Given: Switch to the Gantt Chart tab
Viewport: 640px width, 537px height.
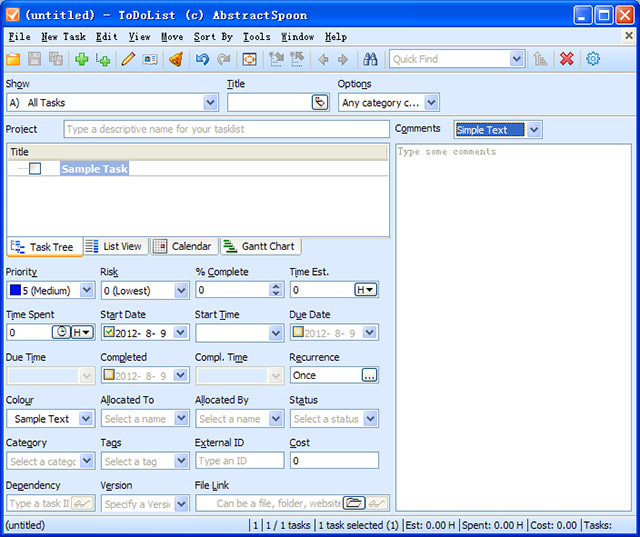Looking at the screenshot, I should tap(261, 246).
